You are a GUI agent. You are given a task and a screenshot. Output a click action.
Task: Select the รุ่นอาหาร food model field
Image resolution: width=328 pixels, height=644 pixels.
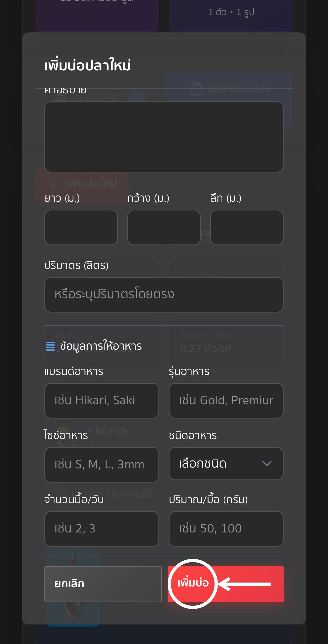point(226,400)
